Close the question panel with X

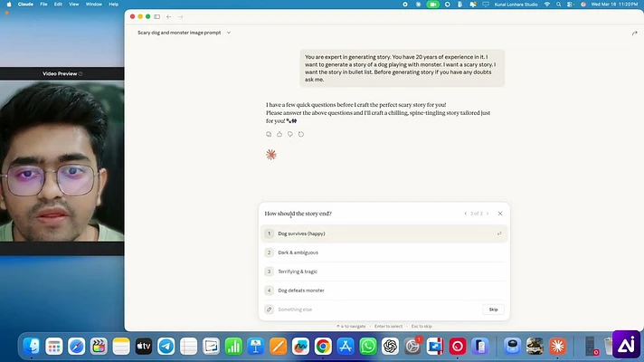500,214
